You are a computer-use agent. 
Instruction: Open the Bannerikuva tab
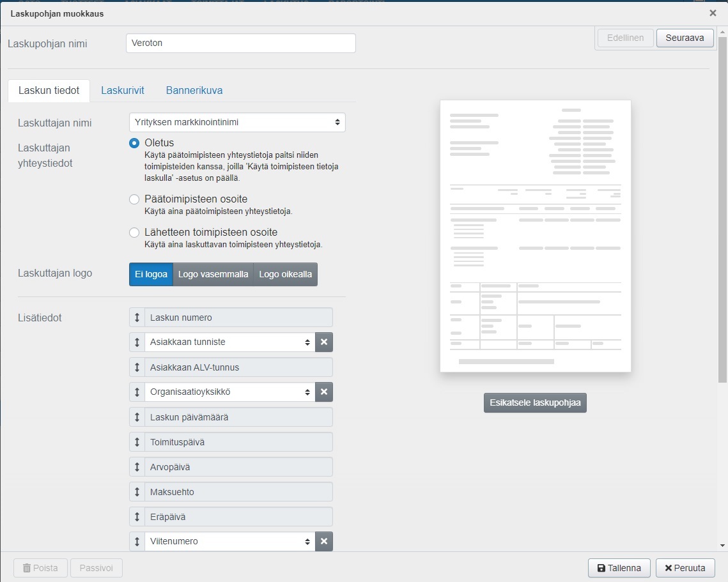point(194,90)
